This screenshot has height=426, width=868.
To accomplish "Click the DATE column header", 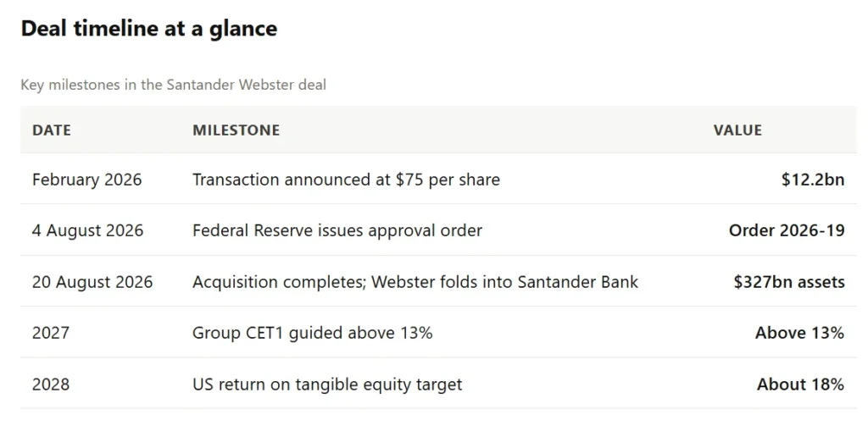I will tap(52, 130).
